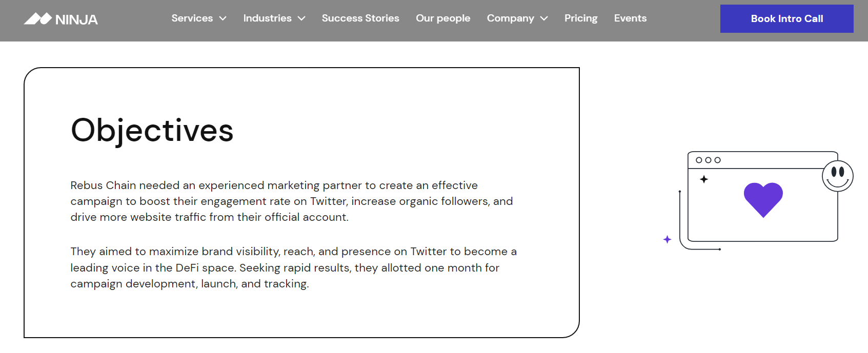Screen dimensions: 868x353
Task: Select Our people in the navigation
Action: pos(443,18)
